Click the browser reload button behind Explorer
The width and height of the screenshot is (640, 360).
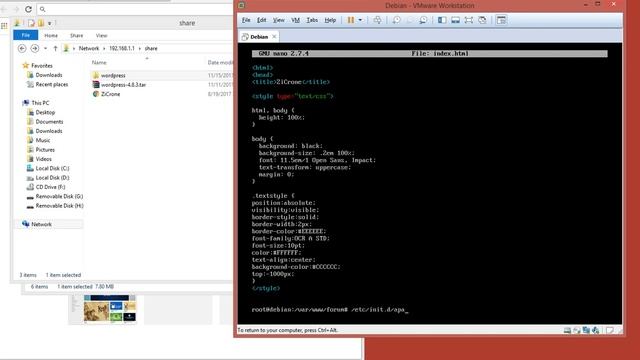(x=28, y=9)
